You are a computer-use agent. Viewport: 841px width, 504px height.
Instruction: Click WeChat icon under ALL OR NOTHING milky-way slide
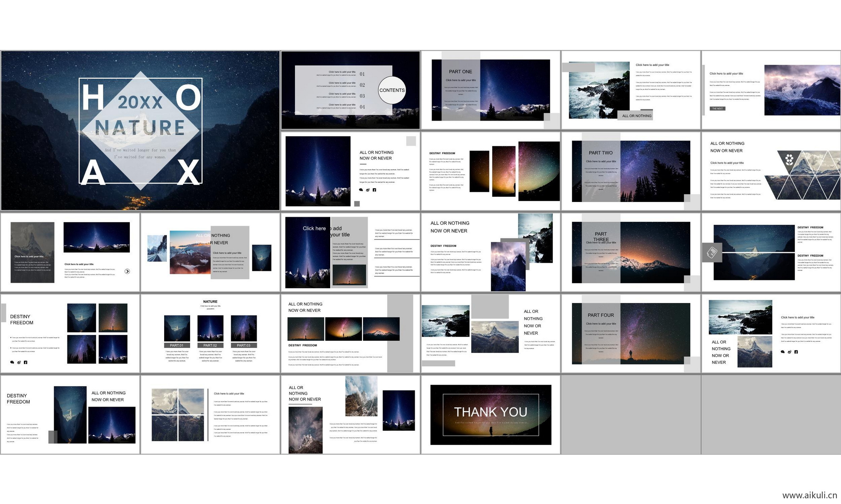pos(361,190)
